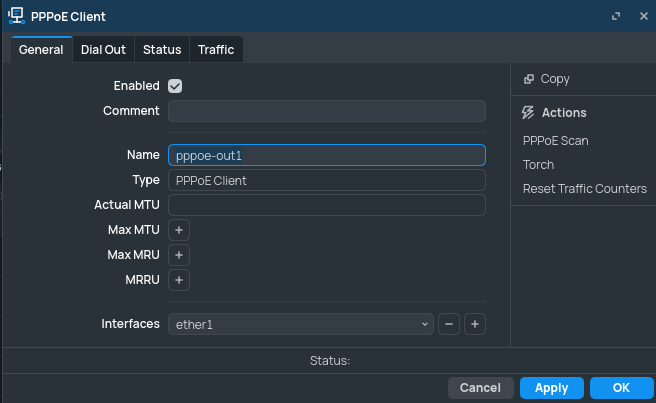This screenshot has height=403, width=656.
Task: Click the Name field containing pppoe-out1
Action: point(327,155)
